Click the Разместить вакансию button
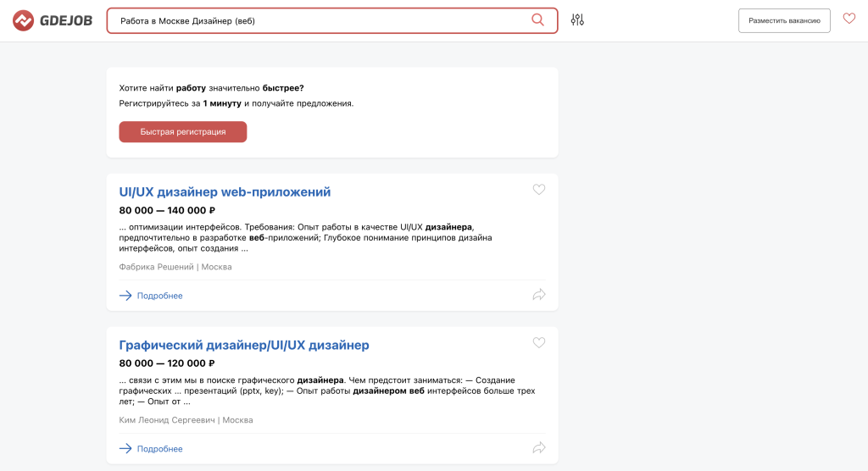The image size is (868, 471). click(784, 20)
